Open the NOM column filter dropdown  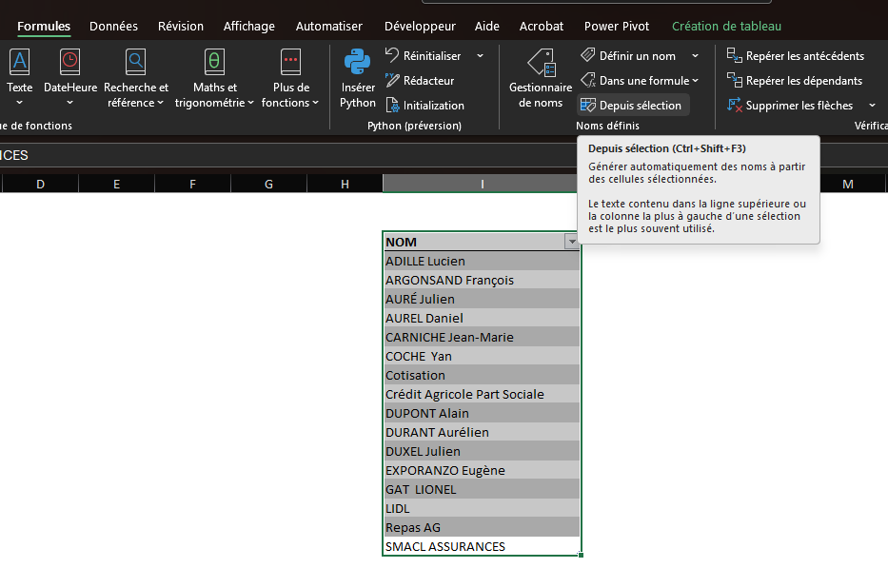pos(571,243)
